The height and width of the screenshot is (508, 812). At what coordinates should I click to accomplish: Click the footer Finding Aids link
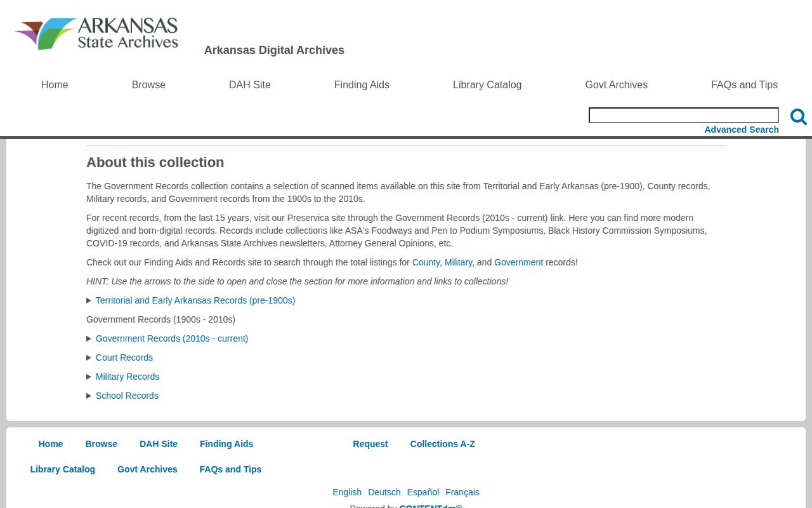(x=226, y=444)
